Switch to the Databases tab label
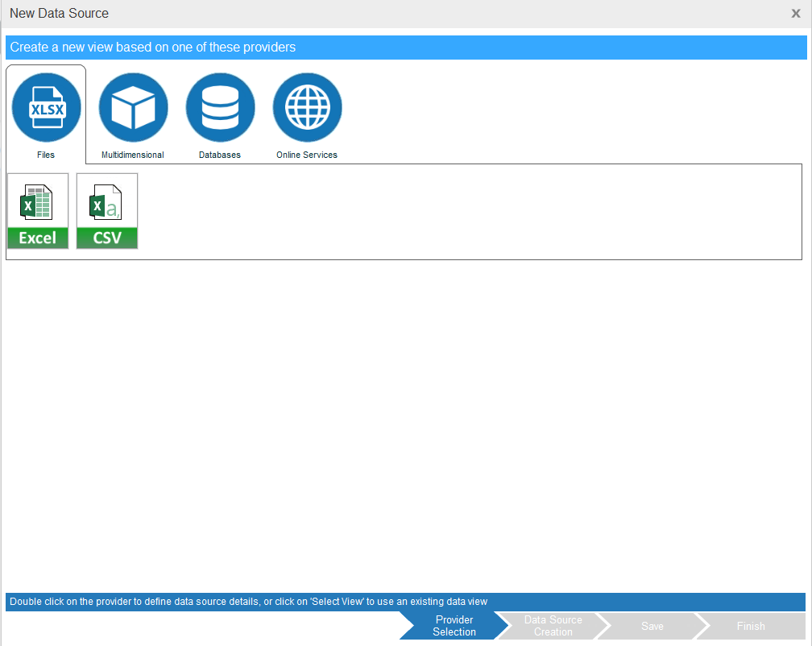The height and width of the screenshot is (646, 812). [x=220, y=155]
